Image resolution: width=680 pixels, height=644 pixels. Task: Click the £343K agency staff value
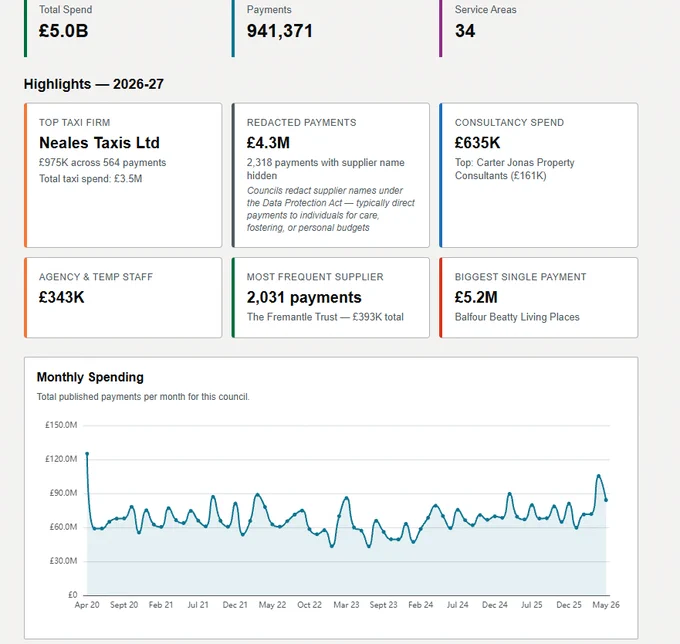point(62,297)
